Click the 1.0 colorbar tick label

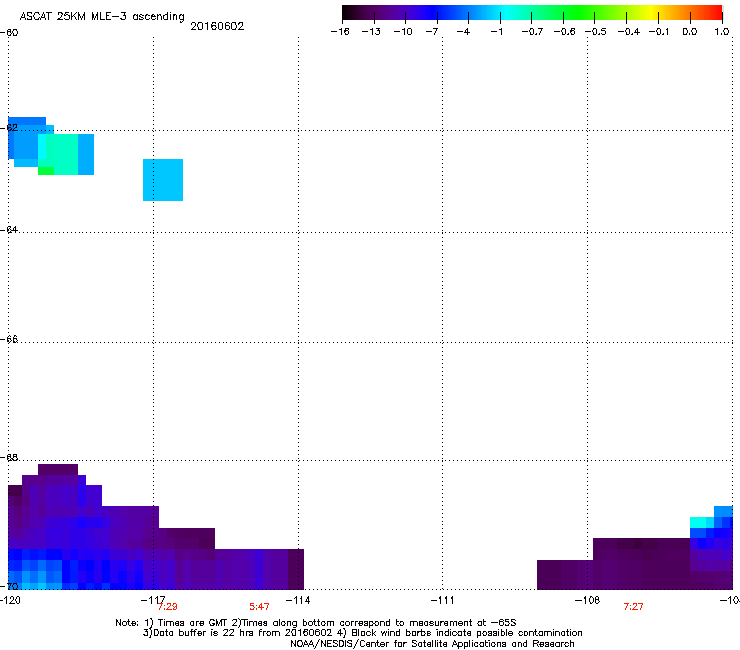click(x=722, y=32)
